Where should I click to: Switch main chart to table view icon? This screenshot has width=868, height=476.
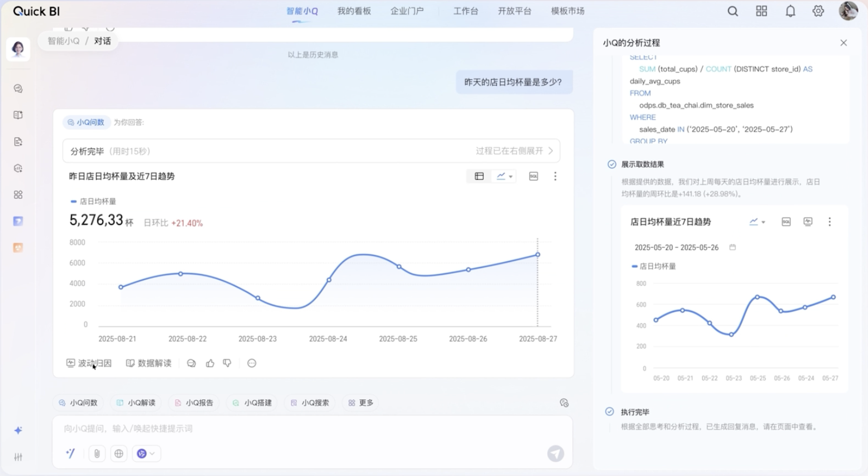(479, 176)
